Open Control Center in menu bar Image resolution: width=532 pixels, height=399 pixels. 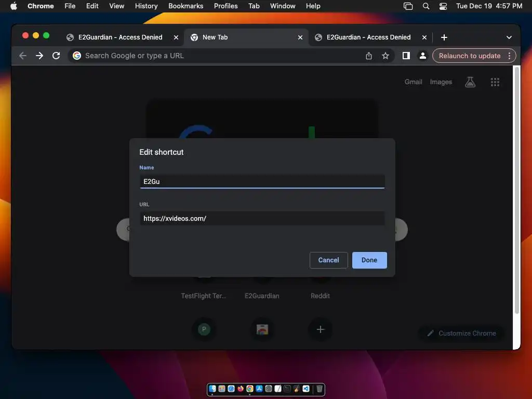(x=443, y=6)
